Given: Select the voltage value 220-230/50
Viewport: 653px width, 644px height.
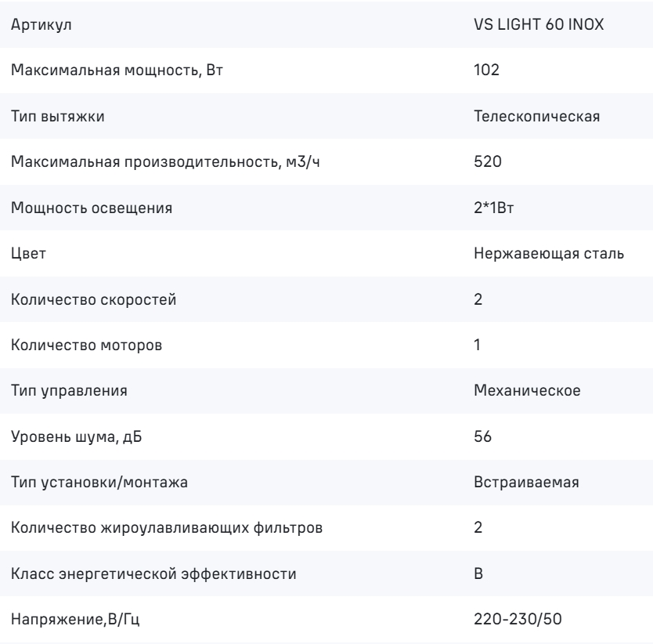Looking at the screenshot, I should click(518, 619).
